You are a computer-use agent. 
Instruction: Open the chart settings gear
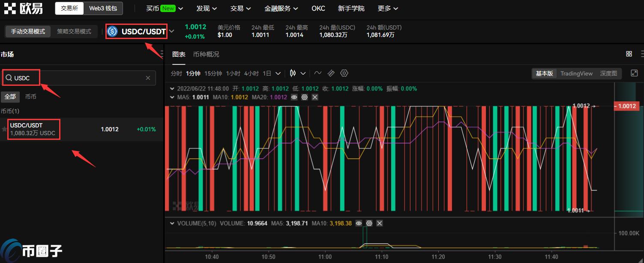(x=344, y=73)
